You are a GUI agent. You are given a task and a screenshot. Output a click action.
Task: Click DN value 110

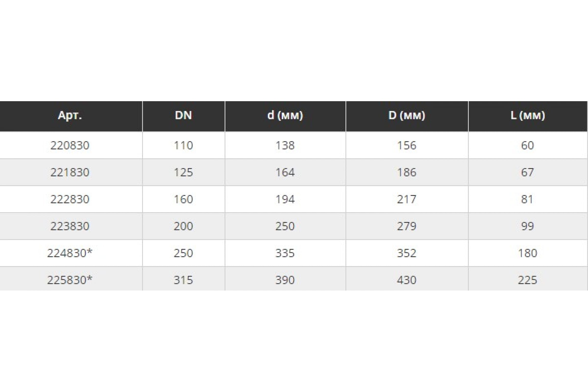(183, 145)
